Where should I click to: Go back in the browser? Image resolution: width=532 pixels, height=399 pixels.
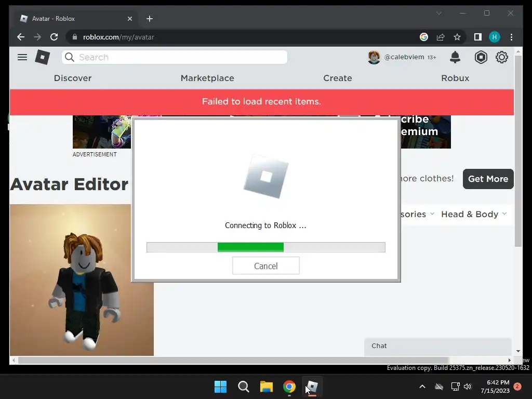click(x=21, y=37)
